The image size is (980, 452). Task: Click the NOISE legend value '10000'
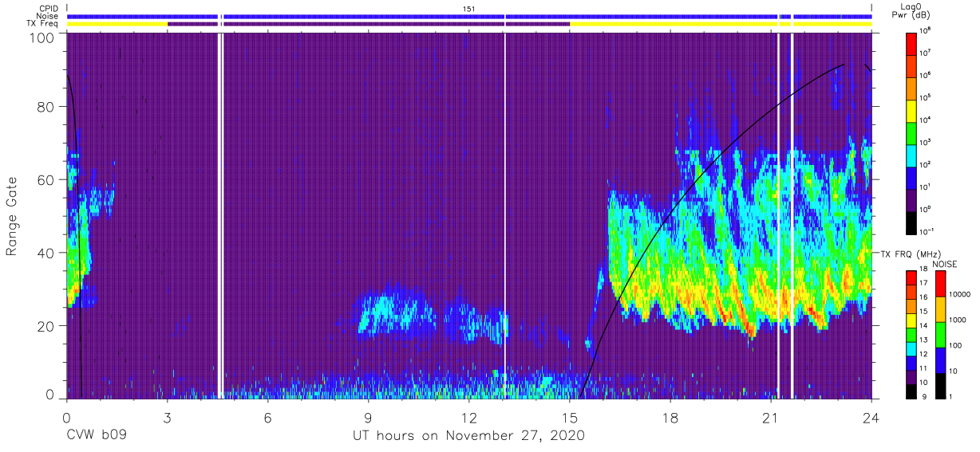click(961, 294)
